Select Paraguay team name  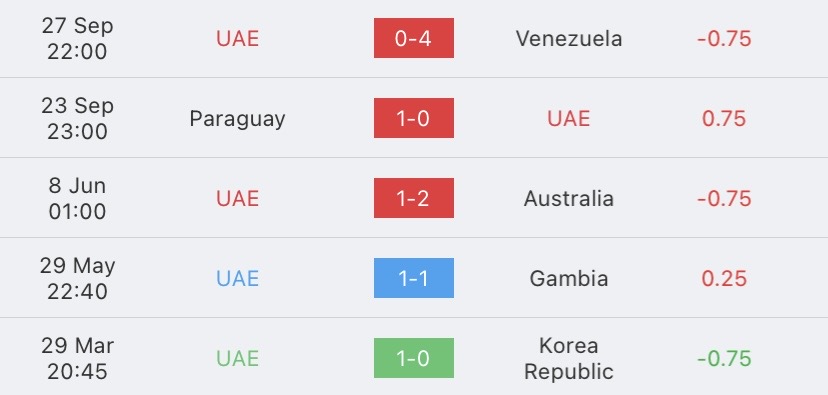coord(237,119)
